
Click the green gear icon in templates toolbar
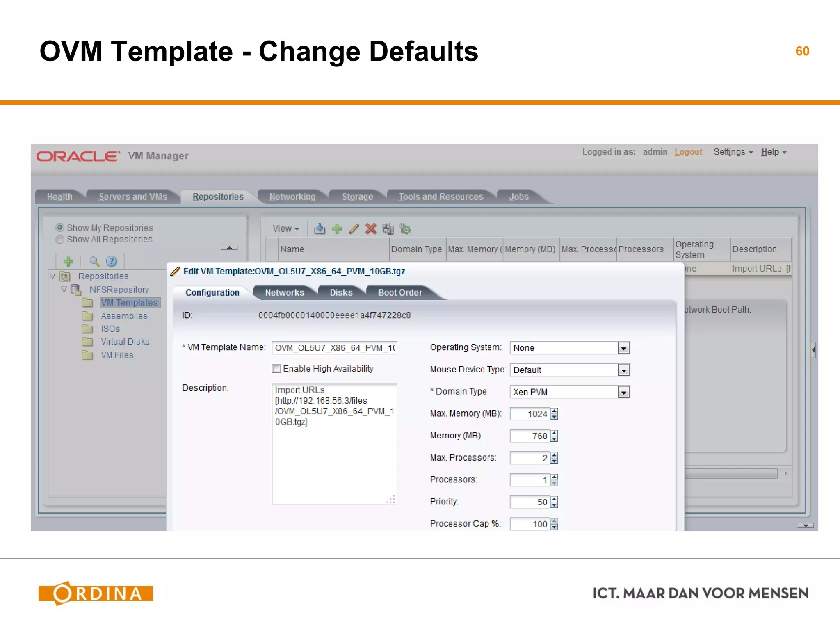point(405,228)
